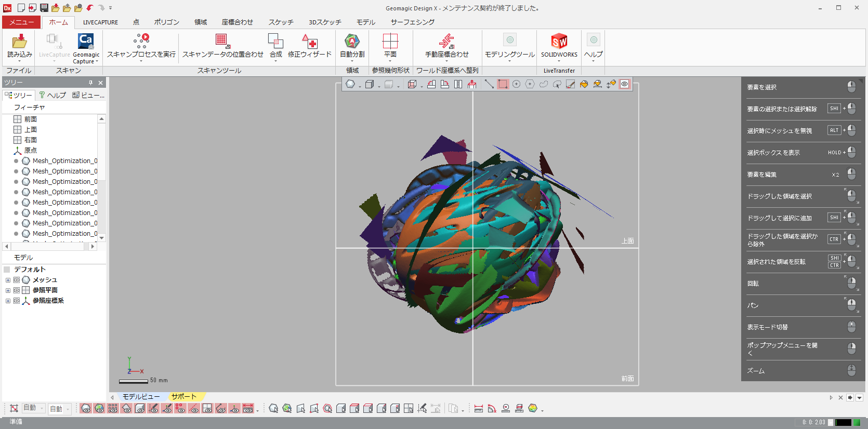
Task: Select the Line selection mode tool
Action: point(489,84)
